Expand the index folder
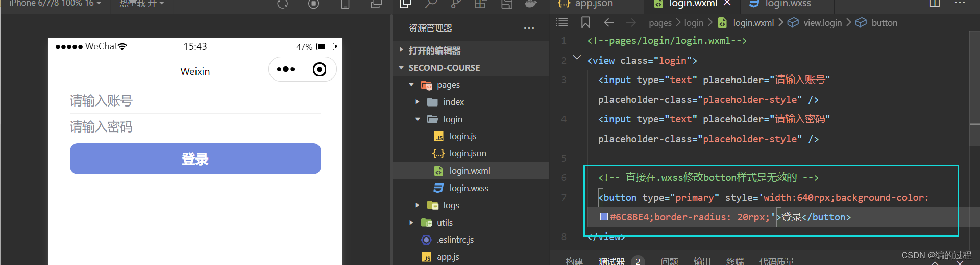The height and width of the screenshot is (265, 980). click(x=418, y=102)
